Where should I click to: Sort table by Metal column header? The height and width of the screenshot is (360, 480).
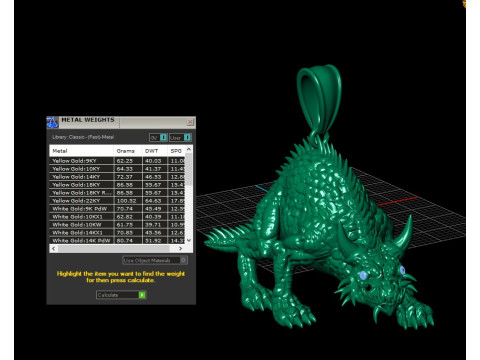pyautogui.click(x=82, y=151)
